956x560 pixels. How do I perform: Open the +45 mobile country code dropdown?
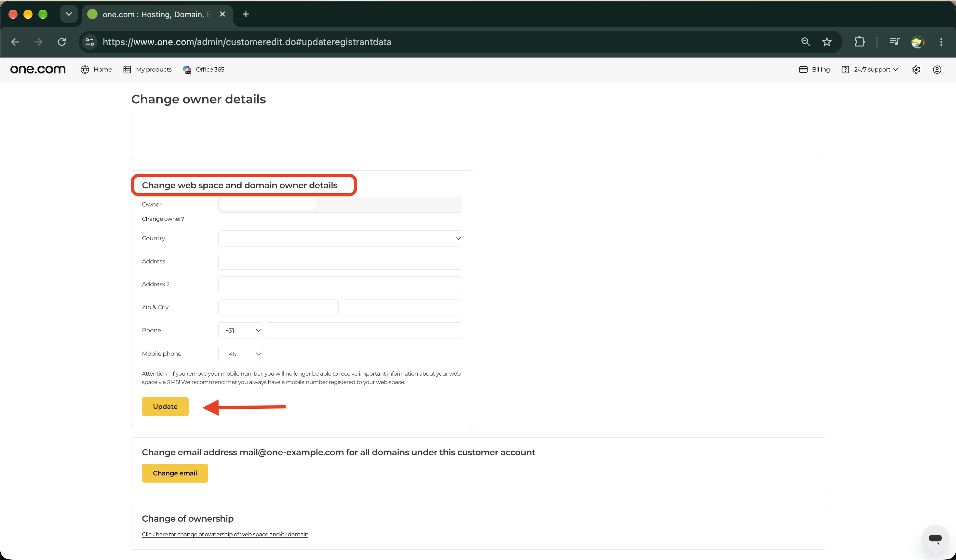(x=240, y=354)
